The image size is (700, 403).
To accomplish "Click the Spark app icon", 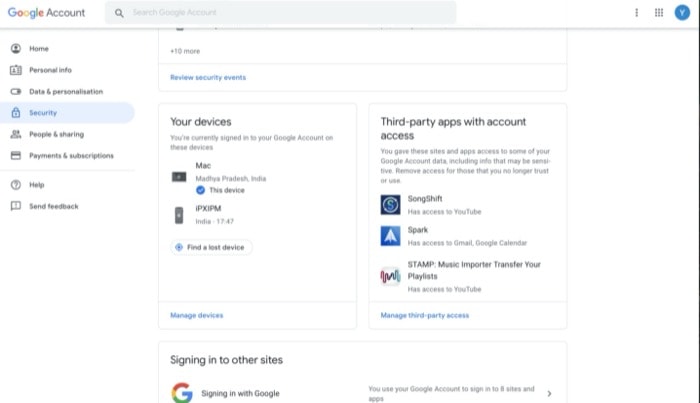I will coord(390,236).
